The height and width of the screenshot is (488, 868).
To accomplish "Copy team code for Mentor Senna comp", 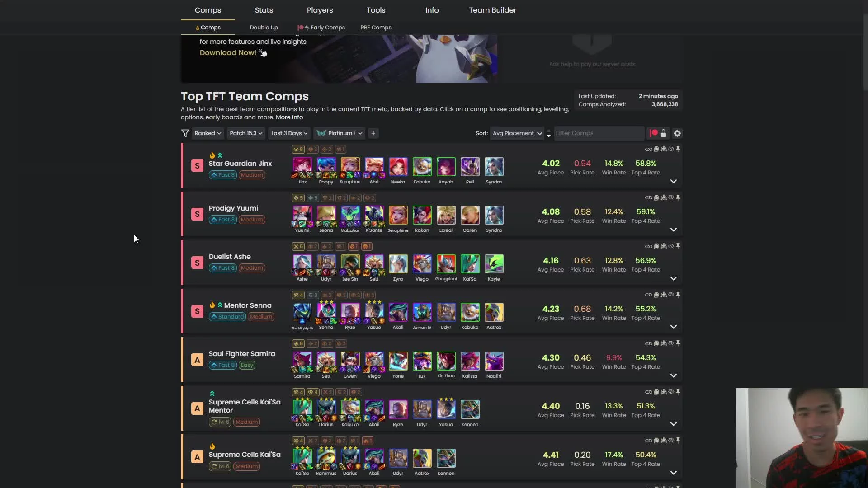I will [656, 295].
